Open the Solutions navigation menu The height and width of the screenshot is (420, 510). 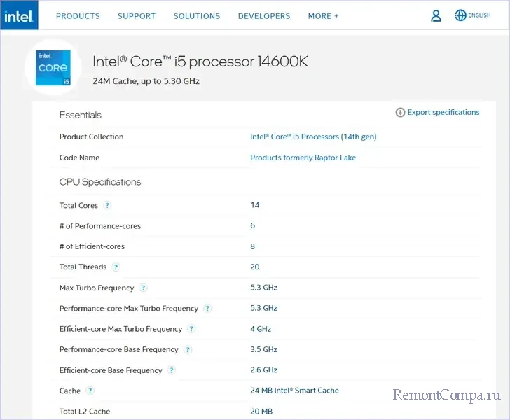point(197,16)
